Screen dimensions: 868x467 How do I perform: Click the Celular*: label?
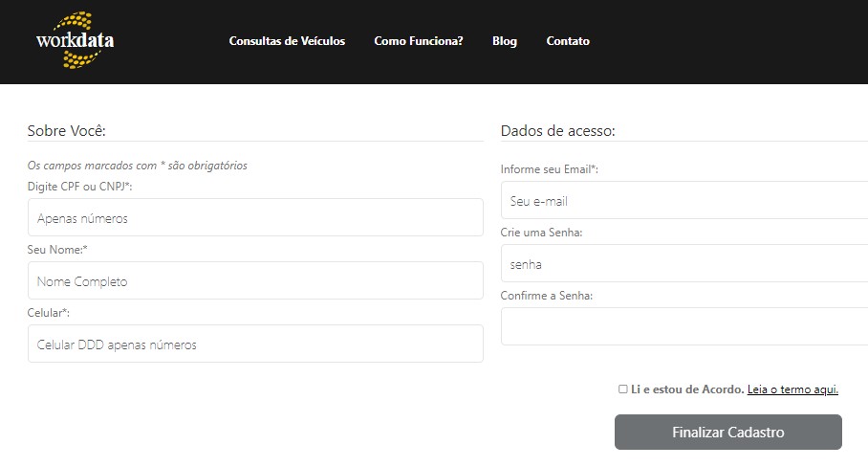click(48, 313)
